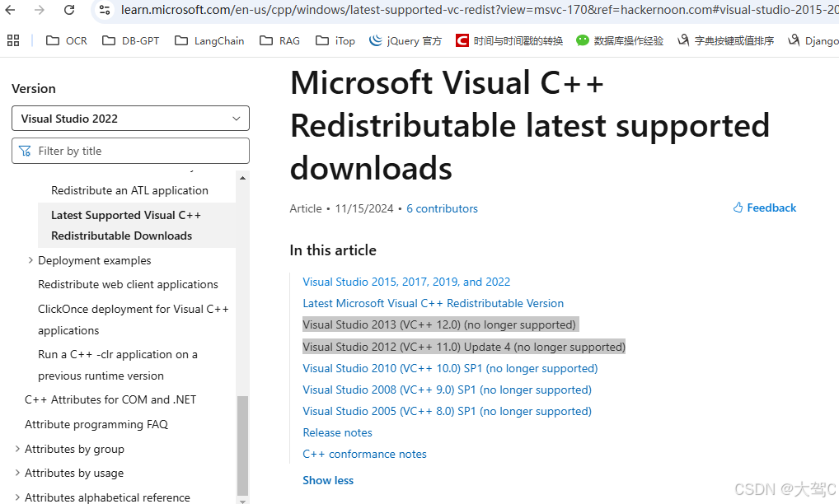Click the browser back arrow
Screen dimensions: 839x504
tap(10, 10)
